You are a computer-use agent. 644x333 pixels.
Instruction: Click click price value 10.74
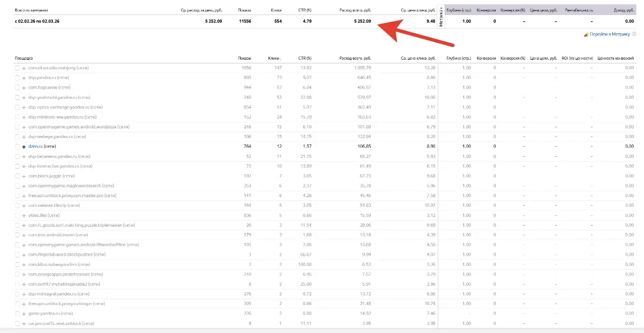430,304
